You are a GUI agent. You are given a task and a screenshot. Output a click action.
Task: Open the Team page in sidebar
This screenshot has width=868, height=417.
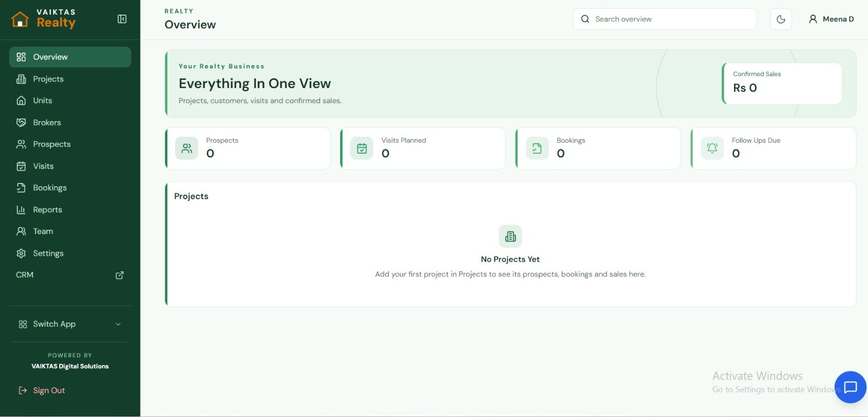[x=70, y=231]
